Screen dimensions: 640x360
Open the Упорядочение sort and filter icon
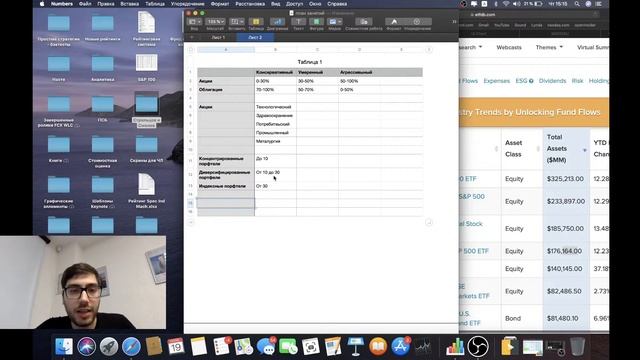(417, 22)
